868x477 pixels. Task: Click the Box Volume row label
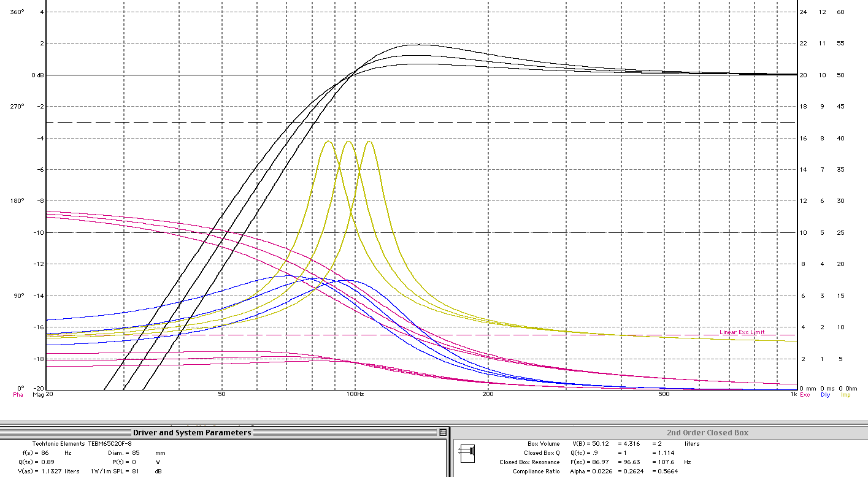(x=543, y=444)
